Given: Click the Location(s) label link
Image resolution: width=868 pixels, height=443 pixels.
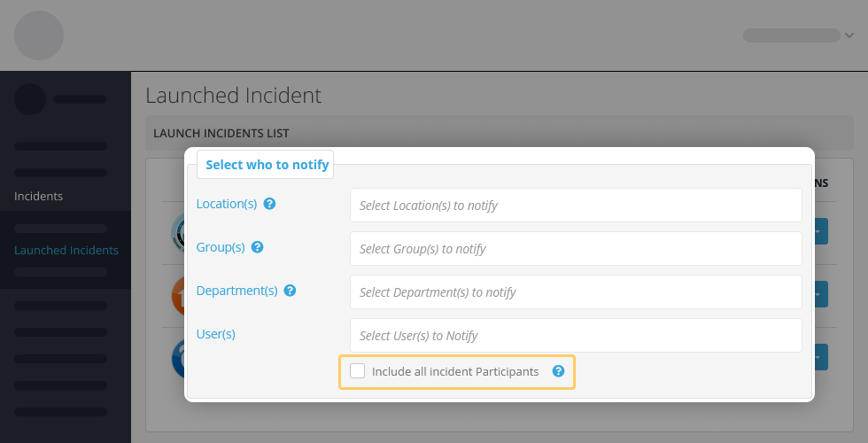Looking at the screenshot, I should click(227, 204).
